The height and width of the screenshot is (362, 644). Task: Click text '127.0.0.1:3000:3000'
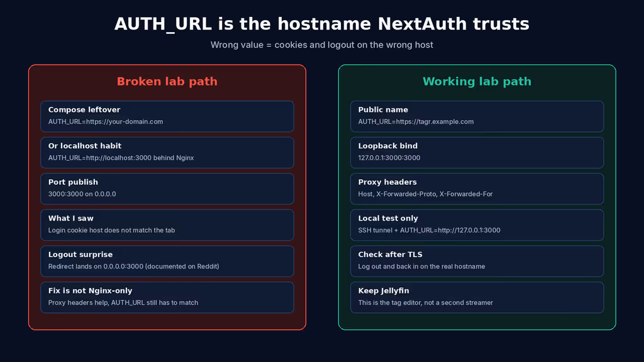tap(389, 158)
